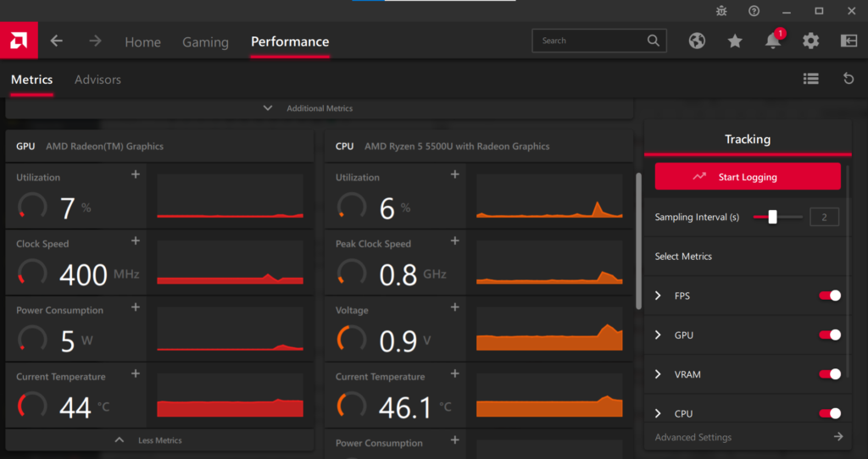
Task: Expand the GPU metrics group in Tracking
Action: [658, 335]
